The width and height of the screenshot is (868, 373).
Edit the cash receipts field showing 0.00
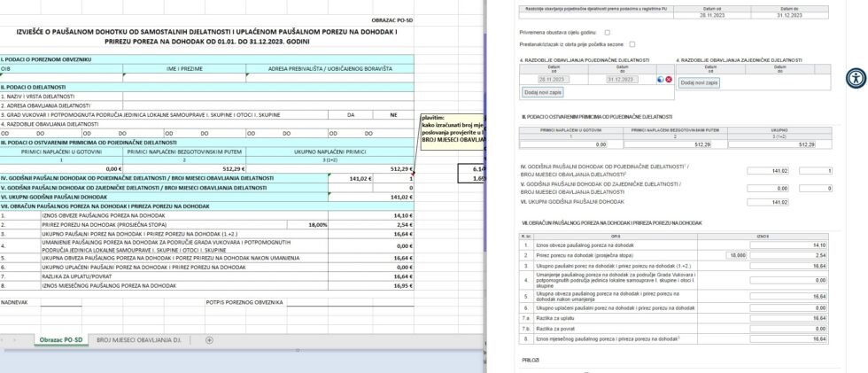562,144
